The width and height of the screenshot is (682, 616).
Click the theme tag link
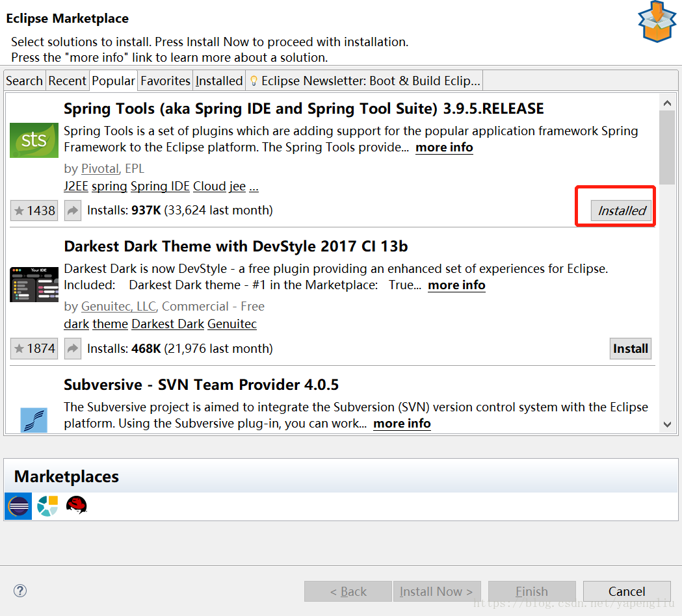pyautogui.click(x=110, y=324)
